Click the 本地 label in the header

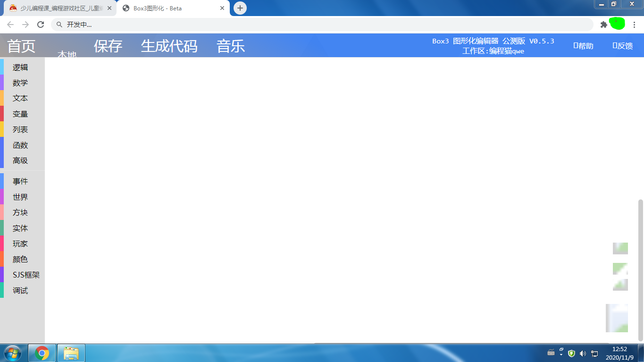click(x=67, y=54)
